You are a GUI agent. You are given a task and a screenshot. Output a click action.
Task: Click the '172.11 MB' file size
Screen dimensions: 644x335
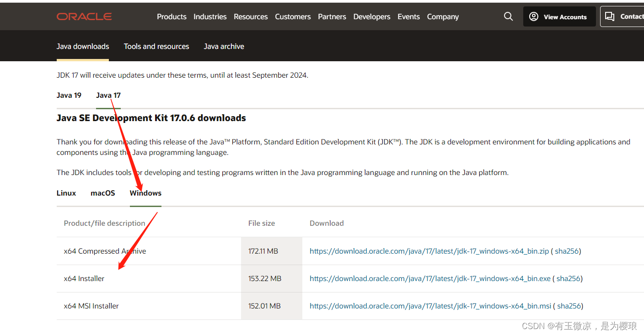point(263,251)
